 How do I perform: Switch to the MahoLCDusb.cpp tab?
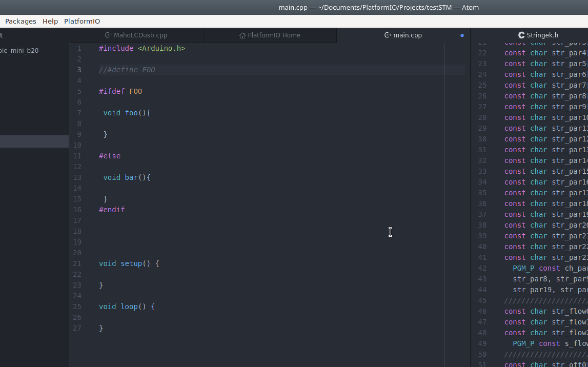[140, 35]
